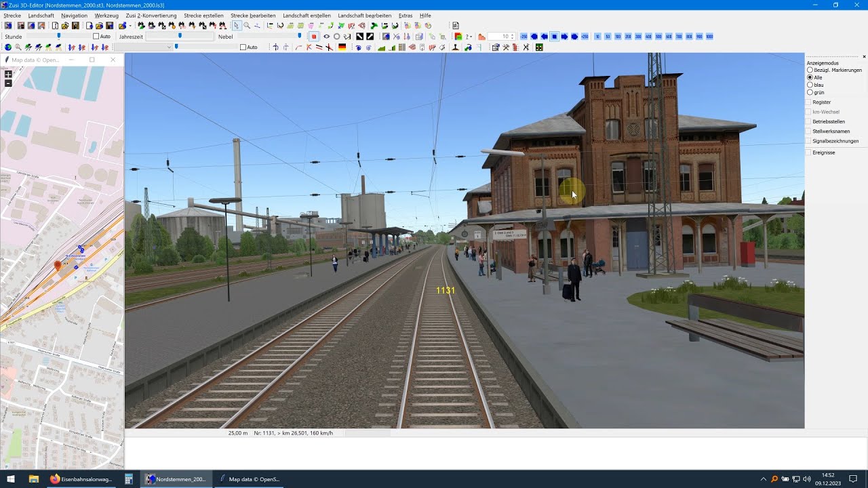The image size is (868, 488).
Task: Click the -250 step backward button
Action: click(x=524, y=37)
